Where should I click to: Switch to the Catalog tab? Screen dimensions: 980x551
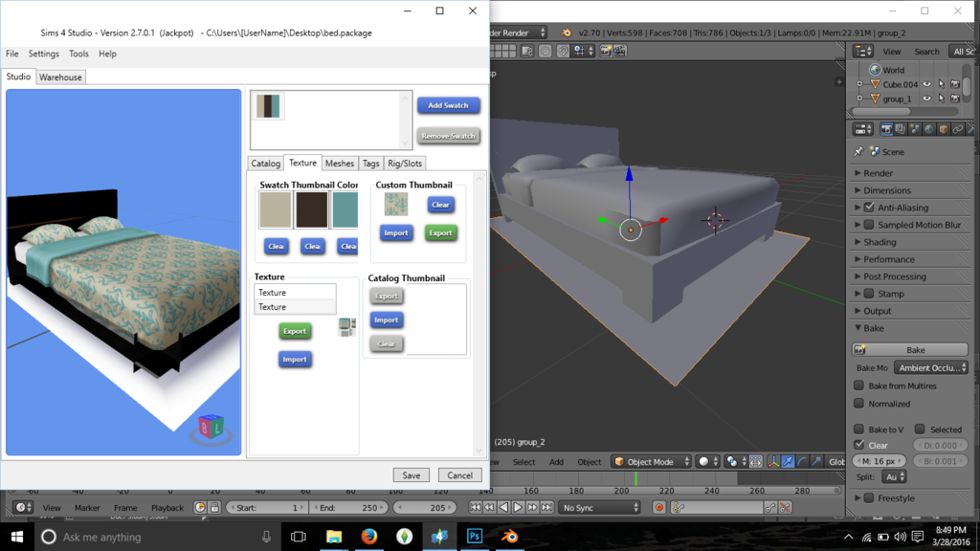pyautogui.click(x=266, y=163)
